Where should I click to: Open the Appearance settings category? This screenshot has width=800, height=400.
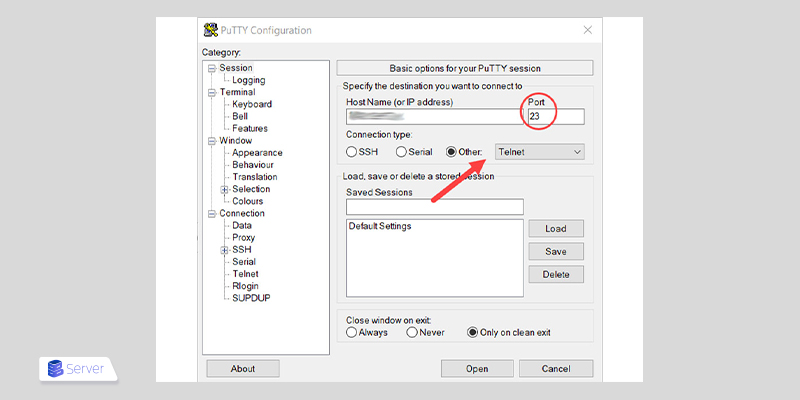(x=257, y=153)
